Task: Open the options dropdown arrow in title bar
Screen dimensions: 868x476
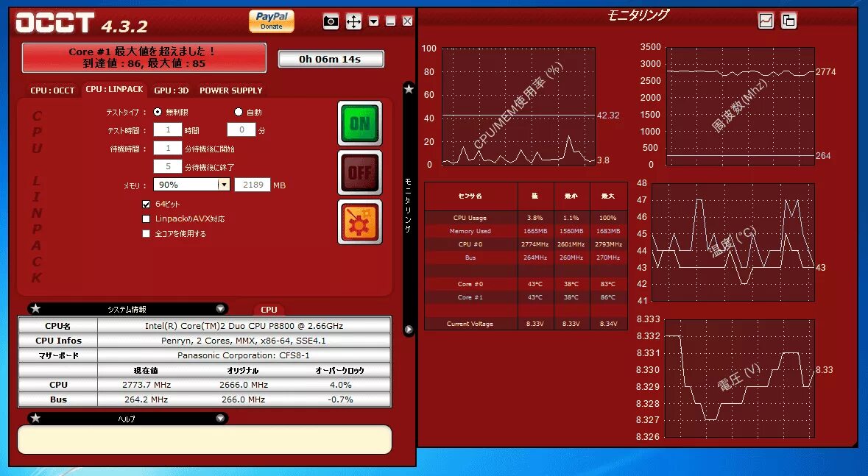Action: click(x=374, y=21)
